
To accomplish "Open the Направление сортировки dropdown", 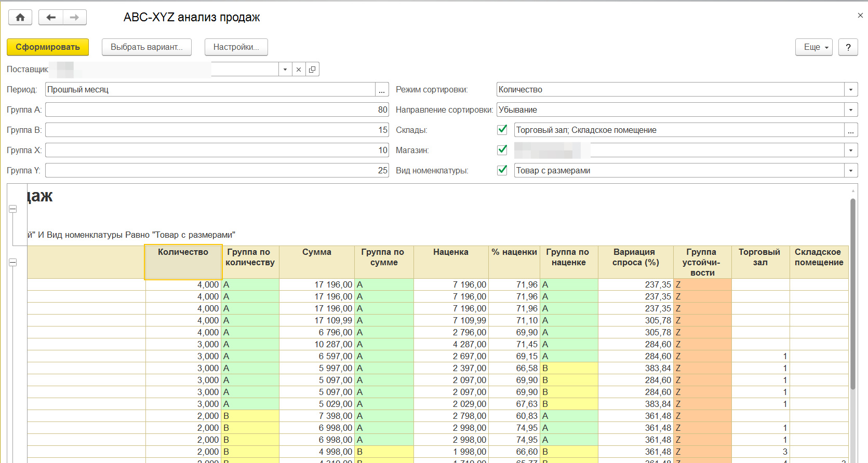I will pyautogui.click(x=850, y=110).
